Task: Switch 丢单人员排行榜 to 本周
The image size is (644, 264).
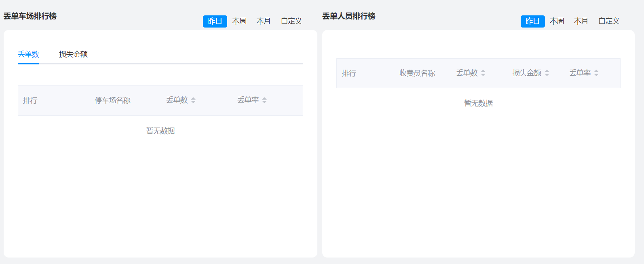Action: tap(557, 21)
